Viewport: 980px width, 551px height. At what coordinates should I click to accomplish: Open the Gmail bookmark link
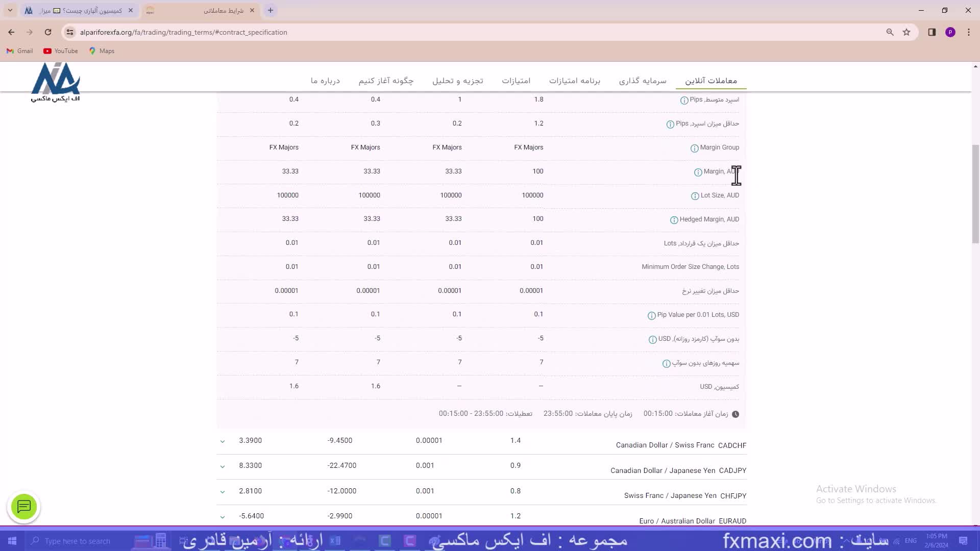[x=19, y=51]
